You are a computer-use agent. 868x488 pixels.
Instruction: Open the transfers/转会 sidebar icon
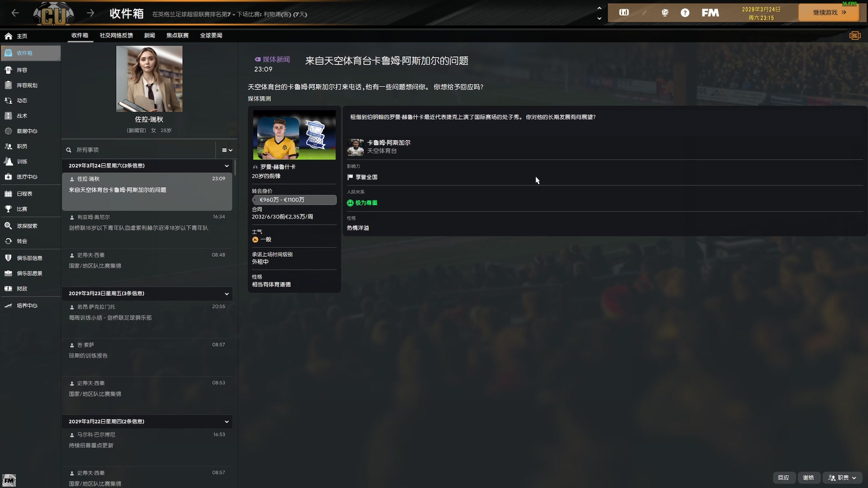[x=8, y=241]
